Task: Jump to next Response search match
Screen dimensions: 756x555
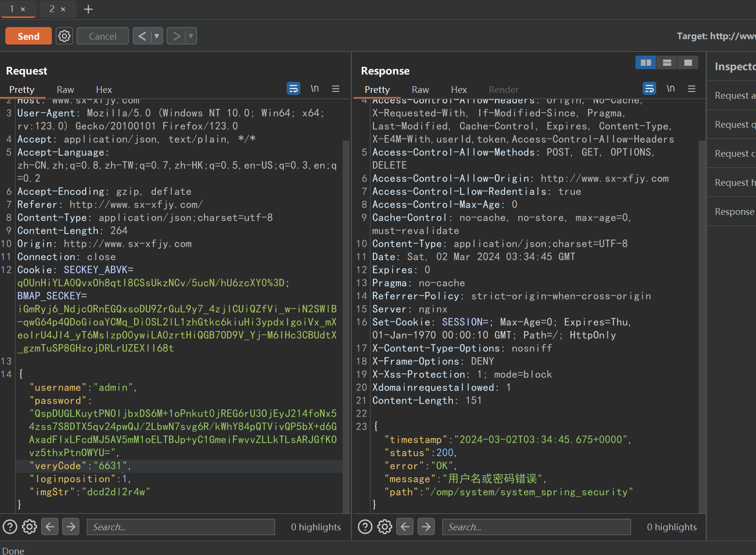Action: 426,526
